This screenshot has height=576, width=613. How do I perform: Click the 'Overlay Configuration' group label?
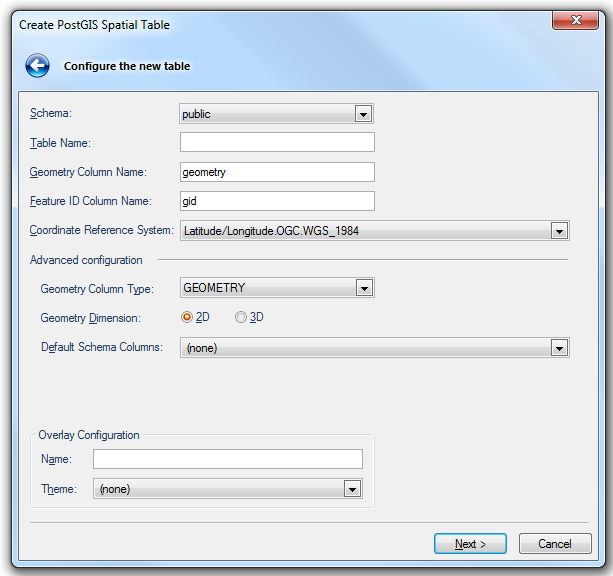tap(89, 435)
